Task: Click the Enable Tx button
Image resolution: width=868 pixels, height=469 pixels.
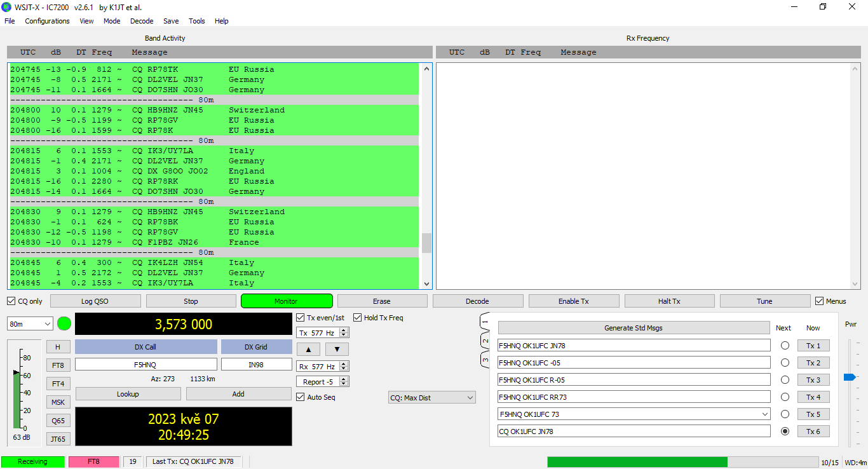Action: [x=573, y=301]
